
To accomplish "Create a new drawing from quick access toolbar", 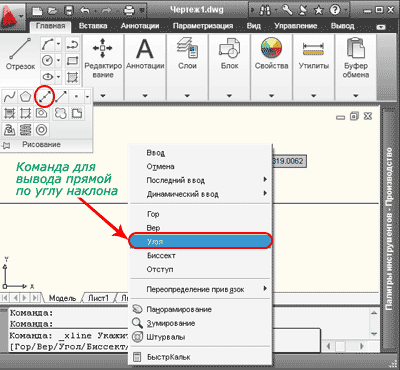I will pos(37,10).
